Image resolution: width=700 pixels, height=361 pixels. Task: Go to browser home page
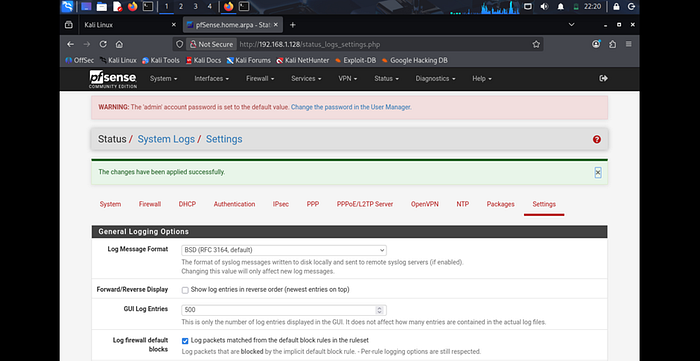pyautogui.click(x=119, y=44)
